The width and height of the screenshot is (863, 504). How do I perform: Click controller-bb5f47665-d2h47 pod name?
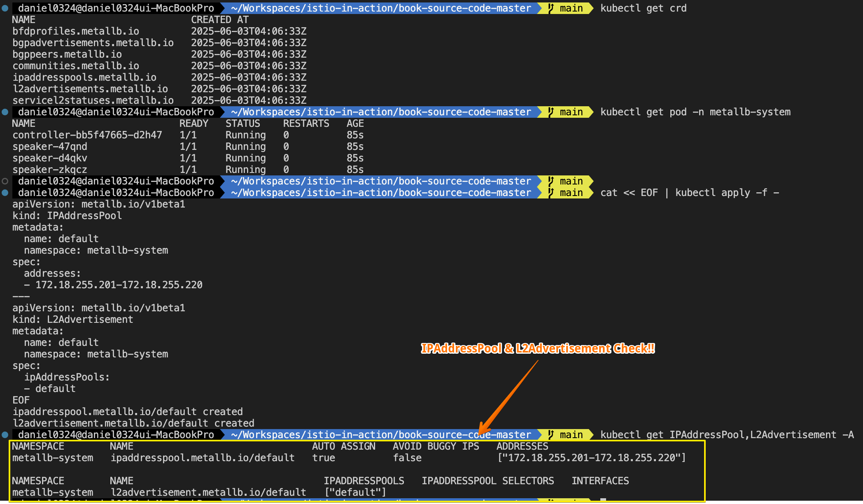(x=87, y=135)
